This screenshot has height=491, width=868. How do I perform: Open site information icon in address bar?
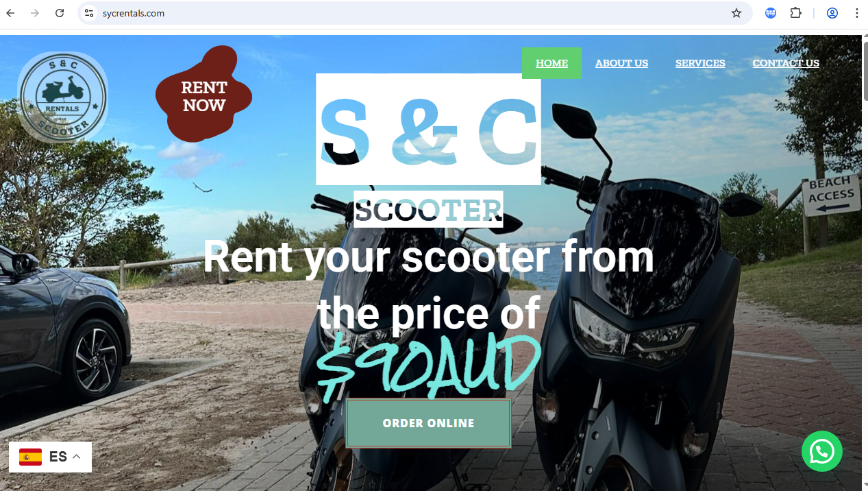point(88,13)
